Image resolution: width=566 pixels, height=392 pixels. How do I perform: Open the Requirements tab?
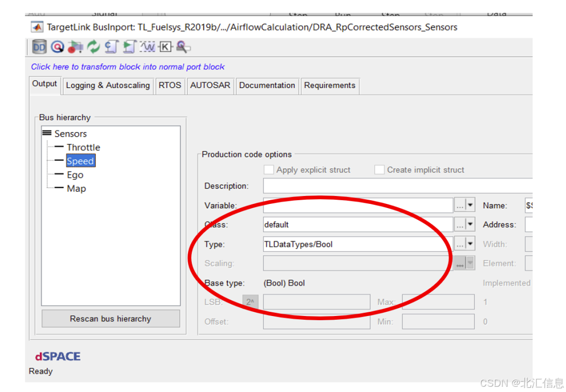coord(330,85)
